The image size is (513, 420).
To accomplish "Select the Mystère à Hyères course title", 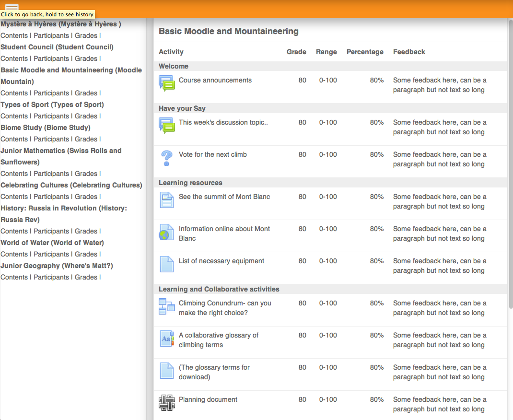I will coord(61,24).
